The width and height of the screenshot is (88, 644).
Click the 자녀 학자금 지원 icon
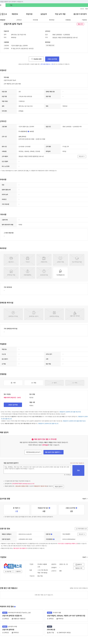coord(77,260)
